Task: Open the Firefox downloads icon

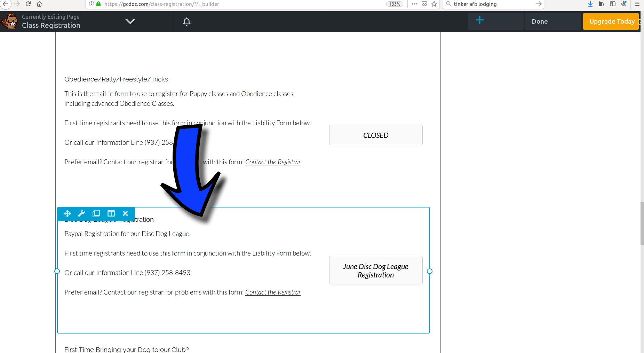Action: tap(590, 4)
